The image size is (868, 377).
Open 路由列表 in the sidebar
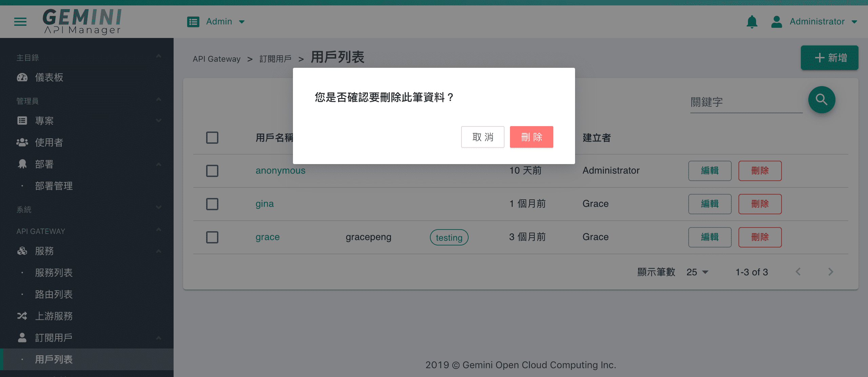87,294
